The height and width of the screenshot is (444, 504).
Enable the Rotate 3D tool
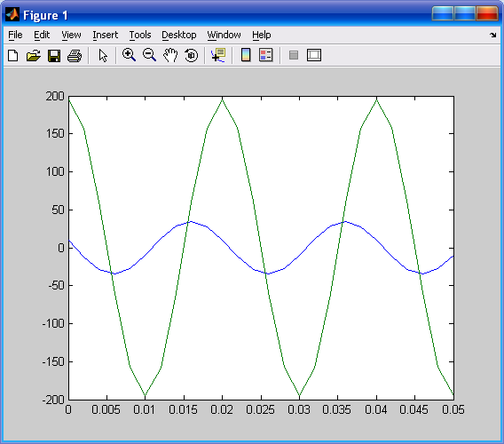[x=192, y=55]
